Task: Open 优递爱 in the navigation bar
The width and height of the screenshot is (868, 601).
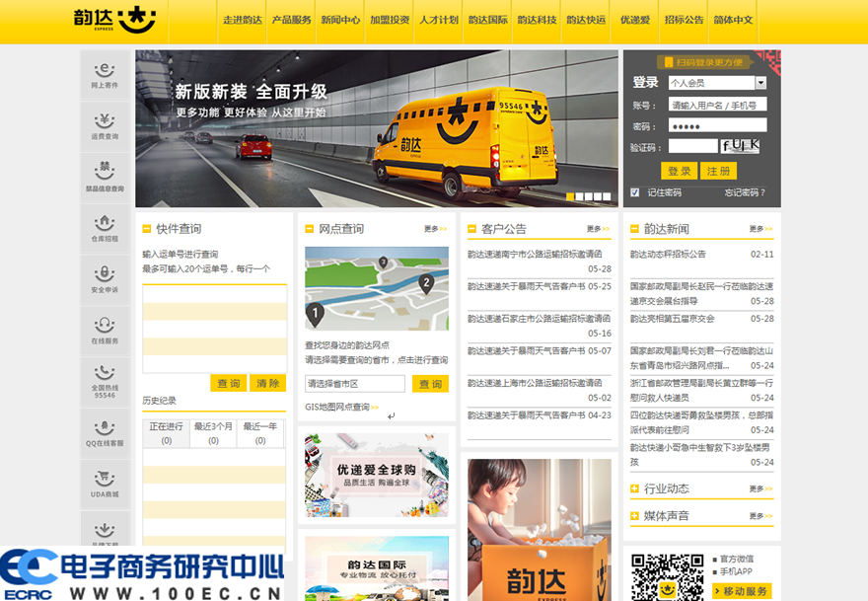Action: [635, 20]
